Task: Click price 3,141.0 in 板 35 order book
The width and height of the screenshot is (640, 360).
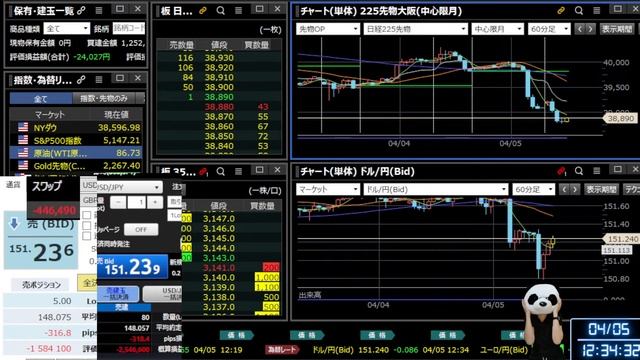Action: (219, 268)
